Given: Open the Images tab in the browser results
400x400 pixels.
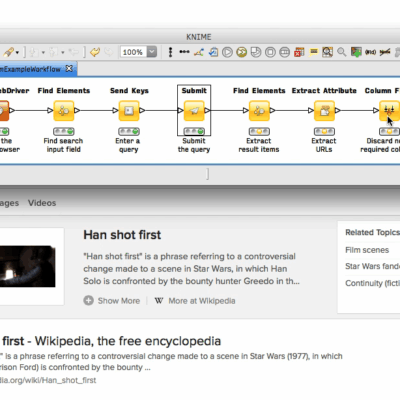Looking at the screenshot, I should click(9, 203).
